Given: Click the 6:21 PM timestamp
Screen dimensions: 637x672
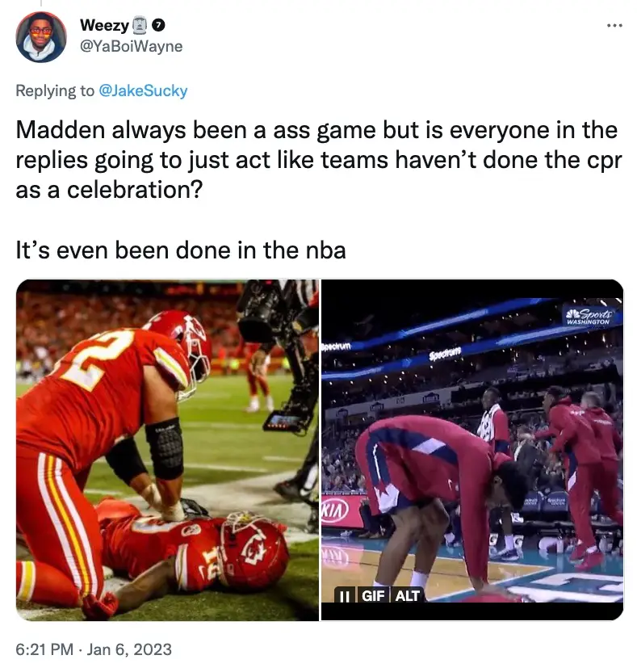Looking at the screenshot, I should (44, 649).
